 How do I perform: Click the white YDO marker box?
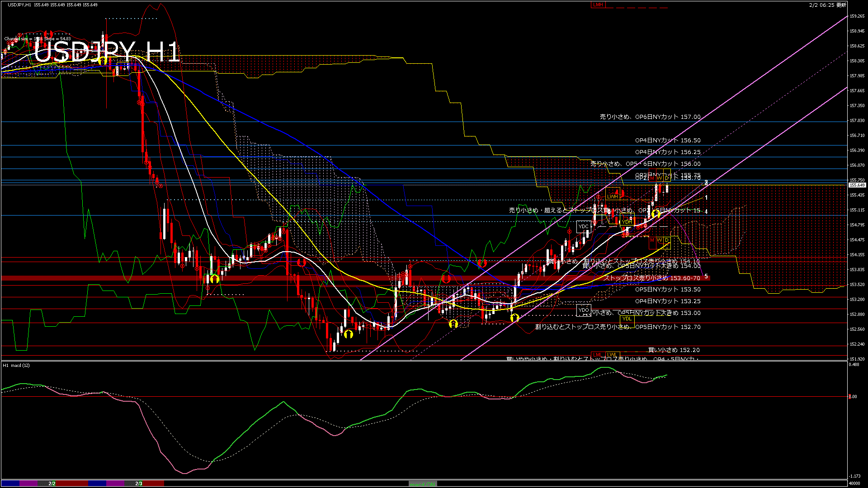point(584,310)
